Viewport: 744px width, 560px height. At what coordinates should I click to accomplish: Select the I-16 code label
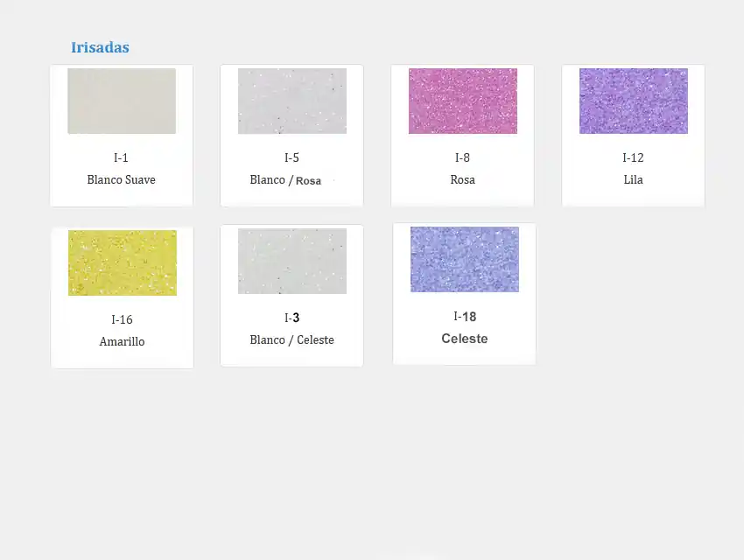coord(123,320)
